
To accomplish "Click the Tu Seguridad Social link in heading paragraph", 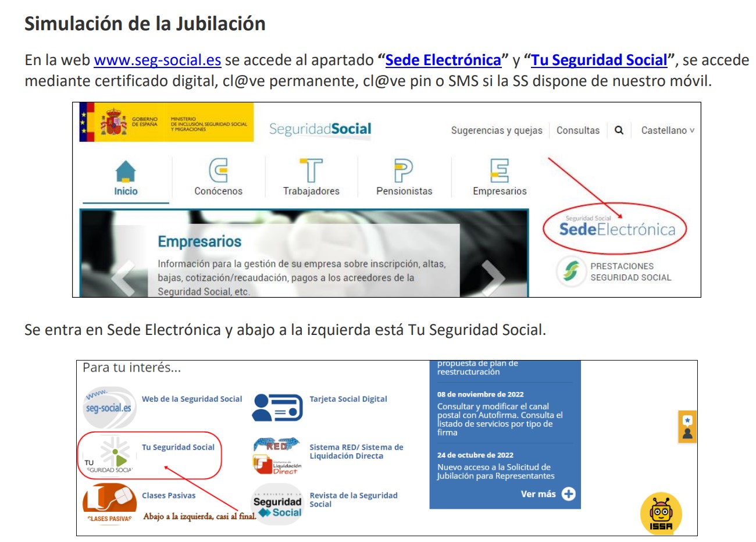I will (x=599, y=60).
